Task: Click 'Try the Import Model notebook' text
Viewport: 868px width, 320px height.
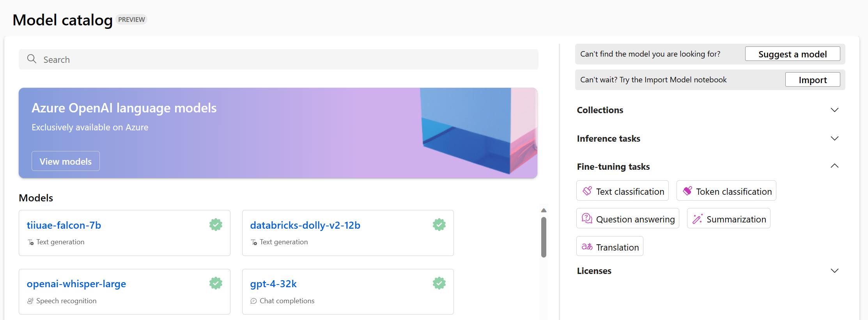Action: click(673, 80)
